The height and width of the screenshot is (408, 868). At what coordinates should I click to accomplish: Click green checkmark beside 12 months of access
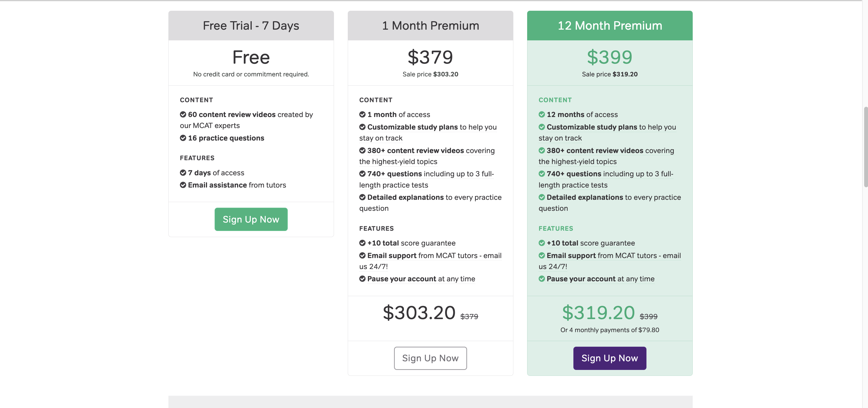click(541, 114)
